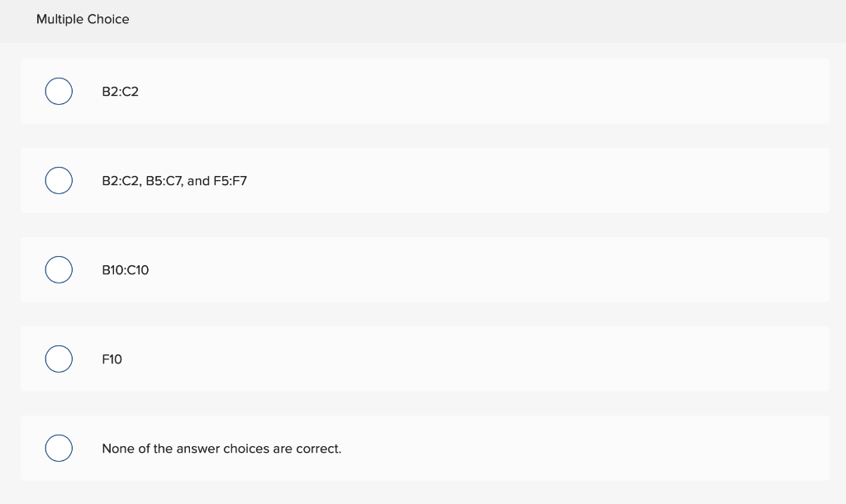The width and height of the screenshot is (846, 504).
Task: Click the blank area of the B2:C2 card
Action: click(x=486, y=91)
